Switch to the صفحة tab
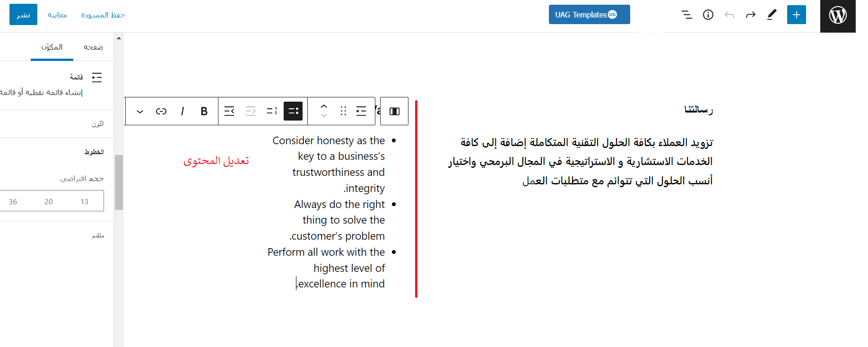The height and width of the screenshot is (347, 868). coord(93,47)
